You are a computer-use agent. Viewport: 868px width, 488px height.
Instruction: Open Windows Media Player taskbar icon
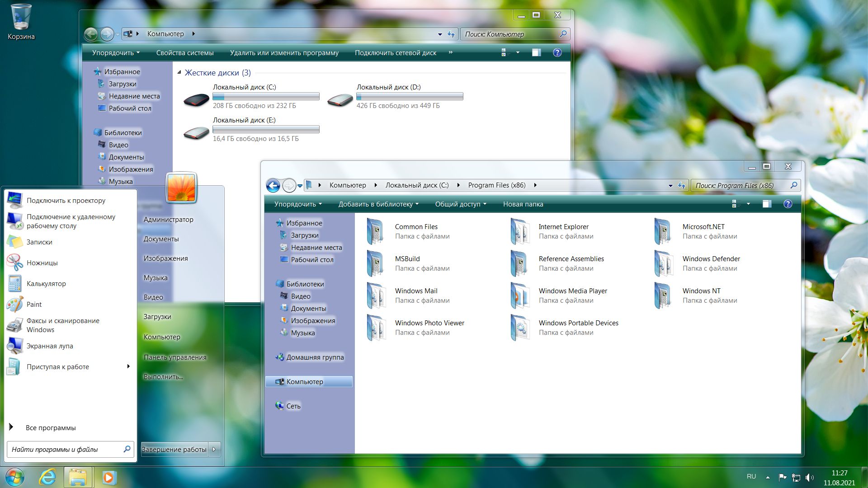pos(108,477)
